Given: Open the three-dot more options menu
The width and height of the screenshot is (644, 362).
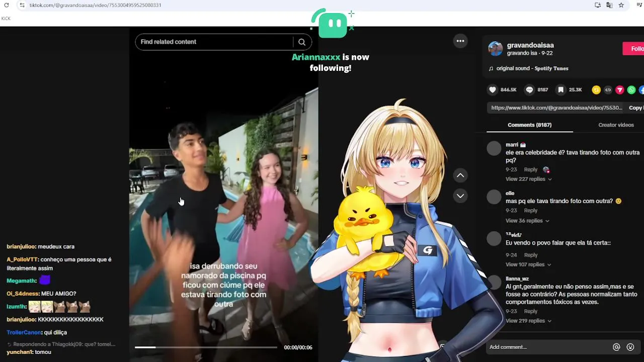Looking at the screenshot, I should (460, 41).
